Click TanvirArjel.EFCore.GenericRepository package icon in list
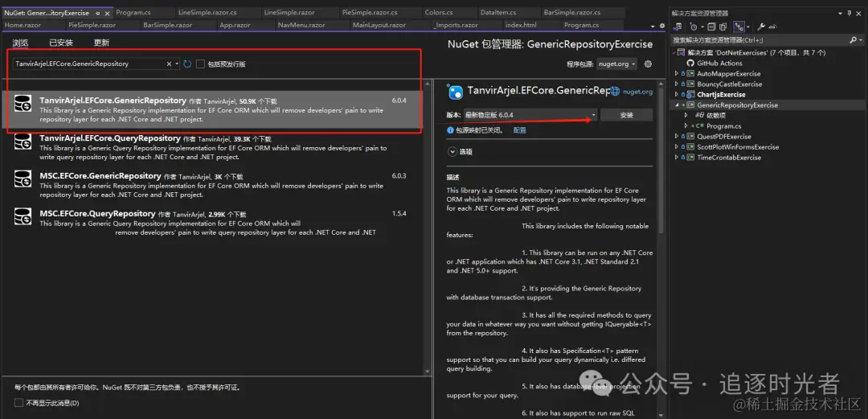This screenshot has height=419, width=868. tap(23, 104)
